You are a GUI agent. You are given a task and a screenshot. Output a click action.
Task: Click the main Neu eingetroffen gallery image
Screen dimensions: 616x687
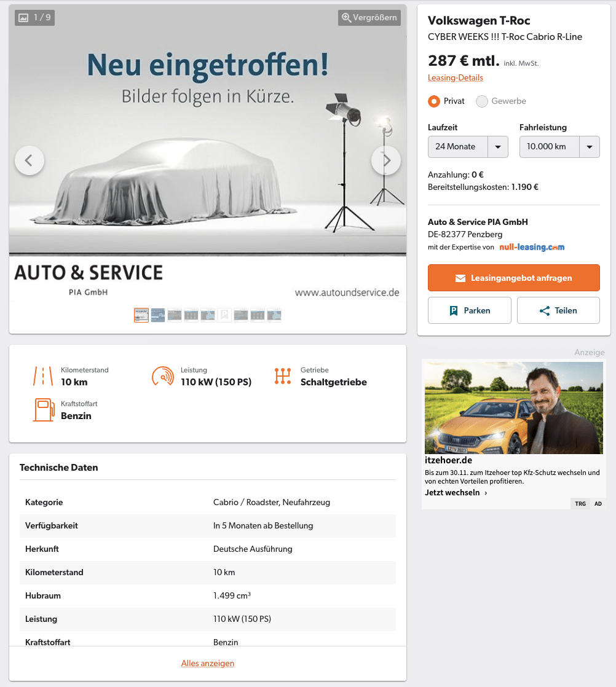tap(208, 154)
